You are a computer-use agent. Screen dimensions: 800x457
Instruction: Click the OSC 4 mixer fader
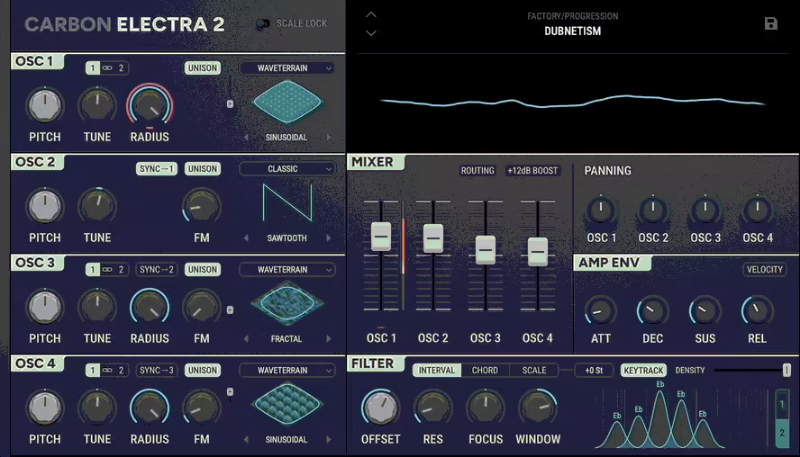pos(537,251)
